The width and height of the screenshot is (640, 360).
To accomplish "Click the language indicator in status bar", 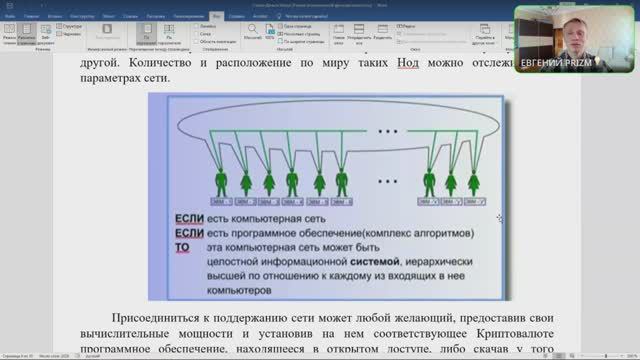I will pyautogui.click(x=93, y=356).
